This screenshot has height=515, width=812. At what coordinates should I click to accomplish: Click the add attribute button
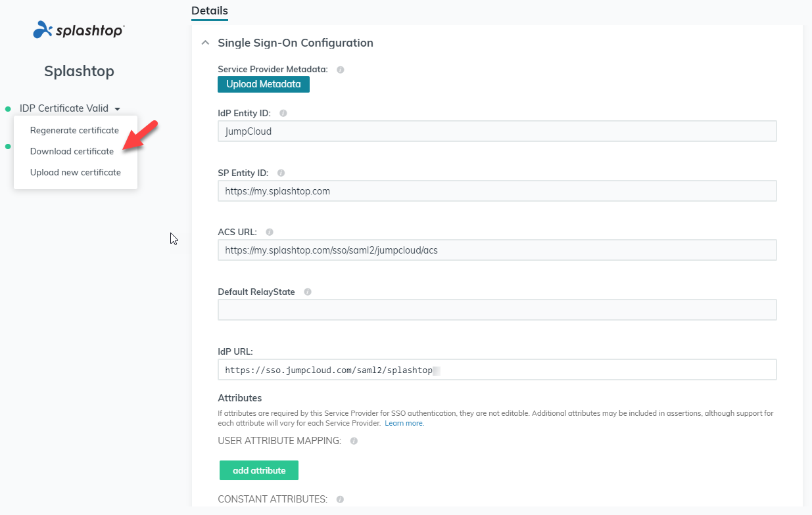click(x=259, y=470)
